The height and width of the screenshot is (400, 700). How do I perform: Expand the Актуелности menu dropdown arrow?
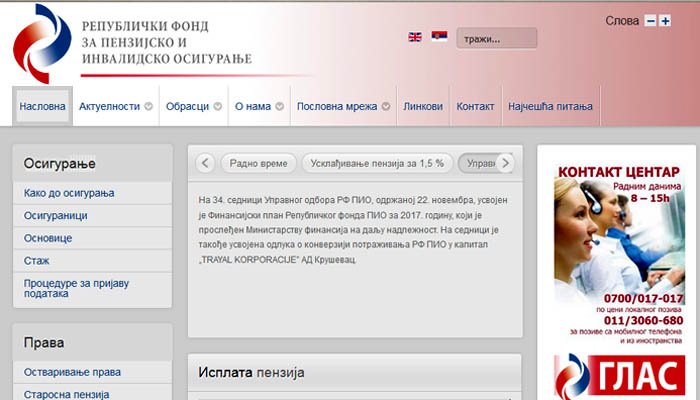pyautogui.click(x=148, y=106)
